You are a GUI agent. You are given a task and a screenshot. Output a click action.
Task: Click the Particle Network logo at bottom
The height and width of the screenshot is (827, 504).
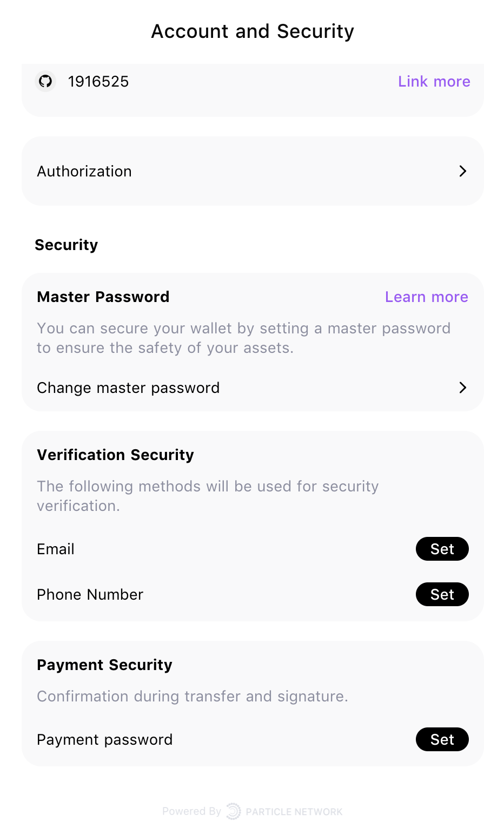pos(234,811)
